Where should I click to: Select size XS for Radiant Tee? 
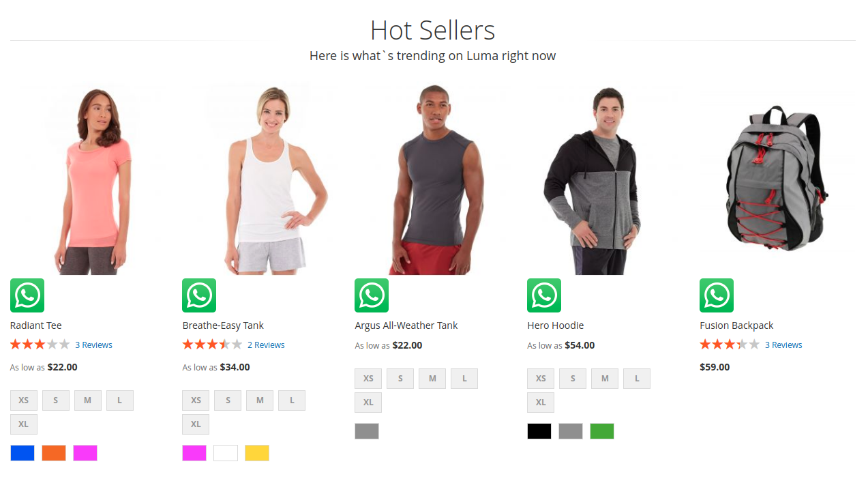point(24,400)
